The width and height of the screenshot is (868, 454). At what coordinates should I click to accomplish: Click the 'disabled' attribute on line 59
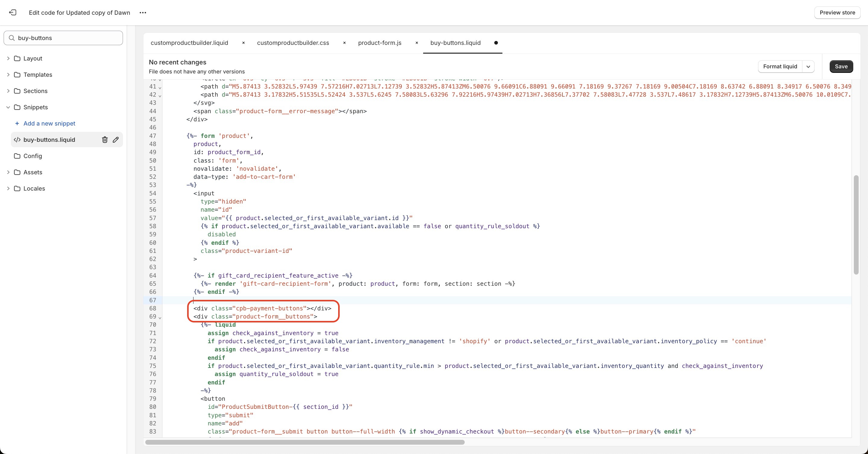click(x=222, y=234)
